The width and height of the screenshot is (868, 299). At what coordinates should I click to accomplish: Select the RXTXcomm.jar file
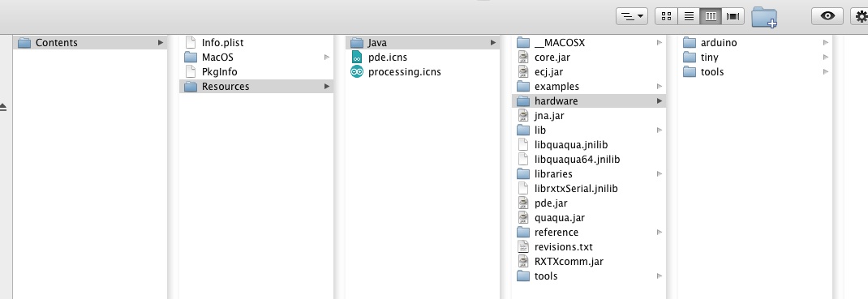coord(589,262)
